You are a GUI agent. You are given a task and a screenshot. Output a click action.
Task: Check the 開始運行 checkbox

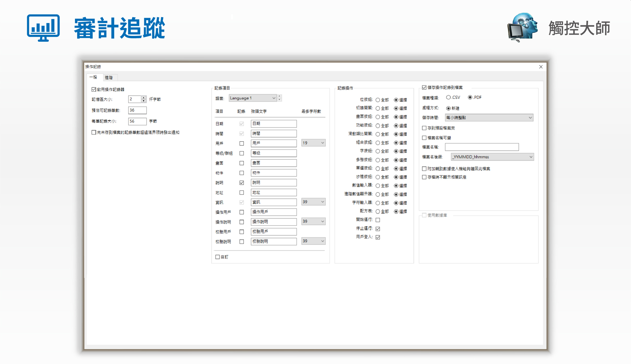pos(378,220)
